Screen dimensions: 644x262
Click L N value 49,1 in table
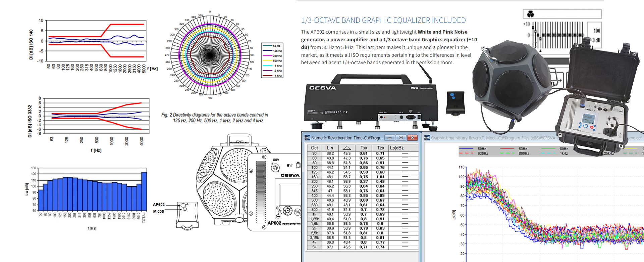click(x=330, y=205)
